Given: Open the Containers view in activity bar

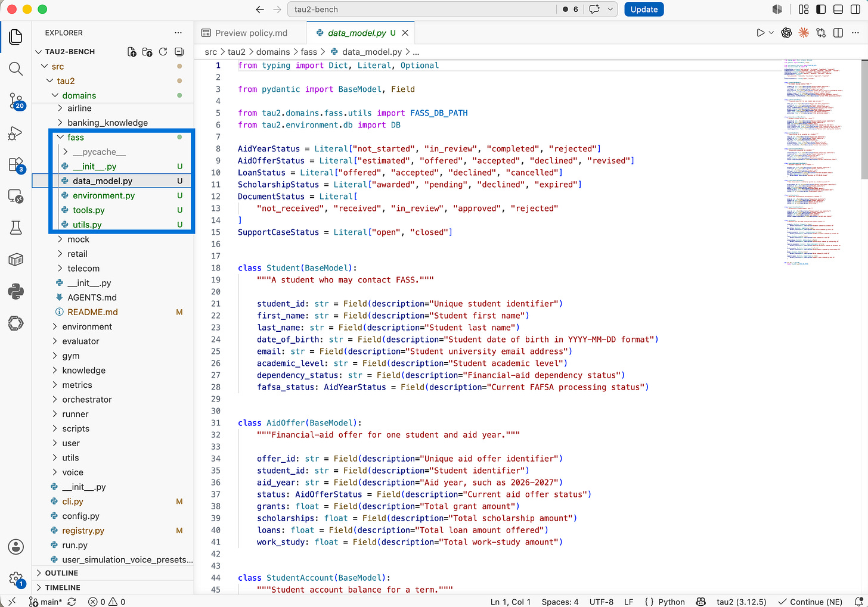Looking at the screenshot, I should tap(16, 260).
